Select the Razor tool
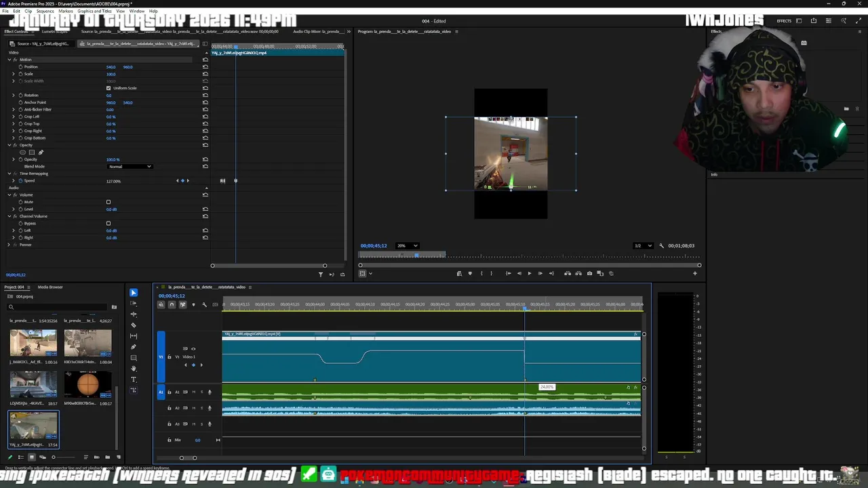The width and height of the screenshot is (868, 488). tap(133, 325)
